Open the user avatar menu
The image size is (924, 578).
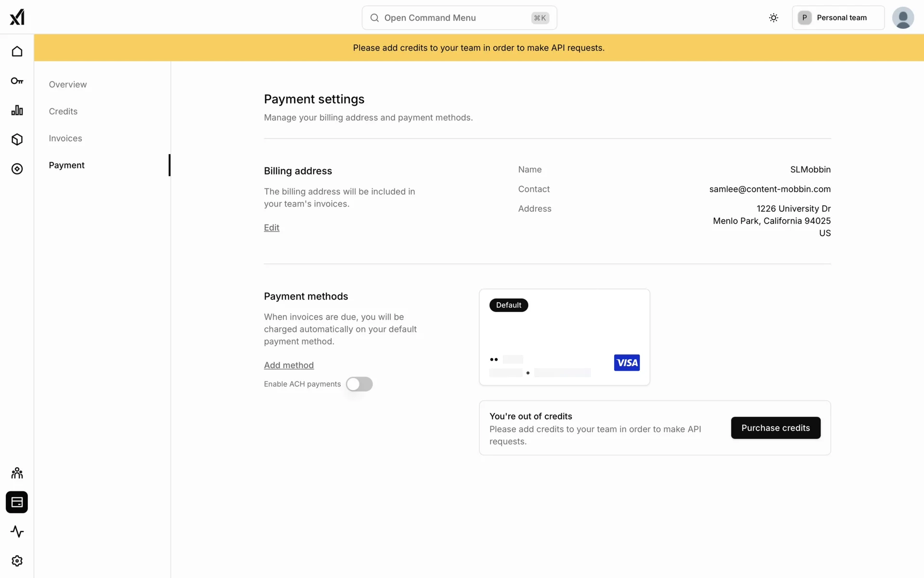(x=903, y=18)
